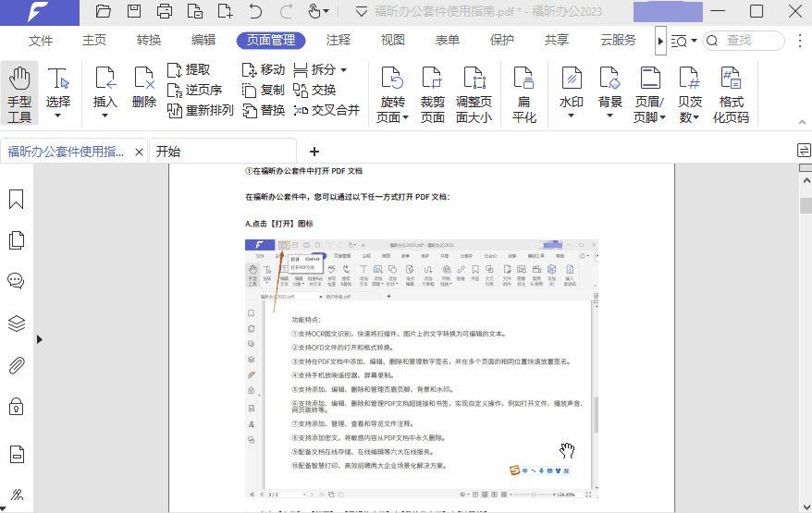Select the 开始 document tab
The width and height of the screenshot is (812, 513).
tap(223, 152)
